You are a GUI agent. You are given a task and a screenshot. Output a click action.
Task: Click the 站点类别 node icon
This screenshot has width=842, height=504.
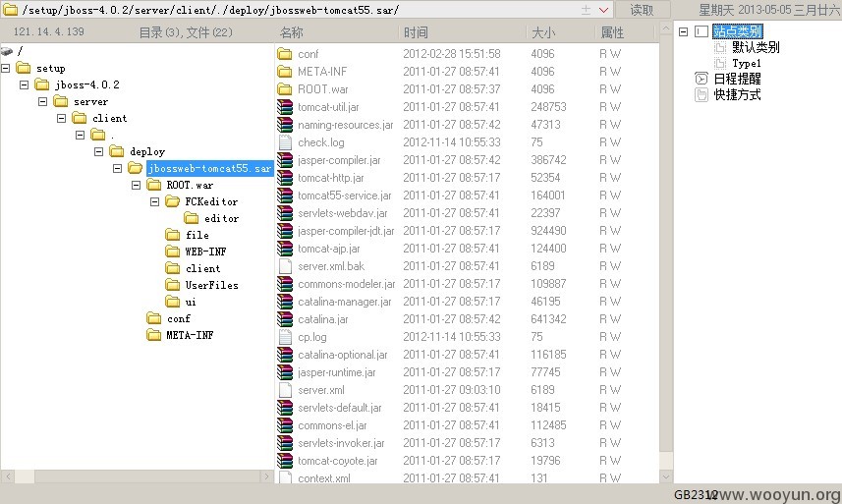702,31
